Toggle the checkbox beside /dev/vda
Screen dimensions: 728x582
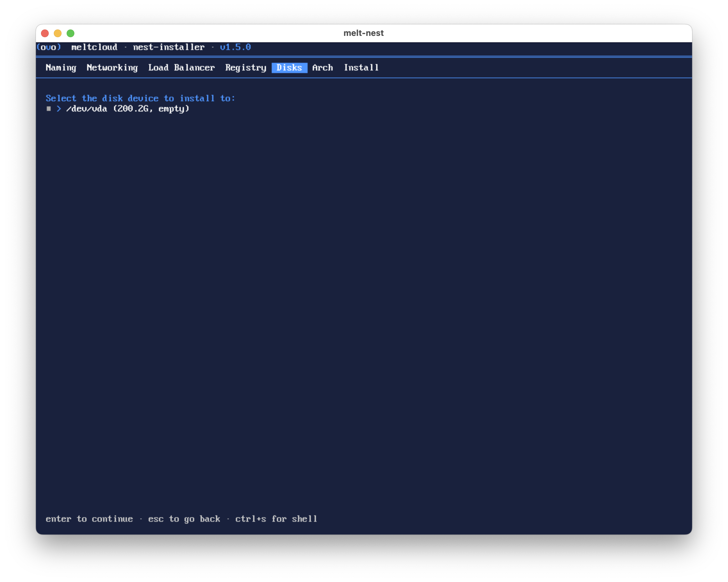pos(49,109)
